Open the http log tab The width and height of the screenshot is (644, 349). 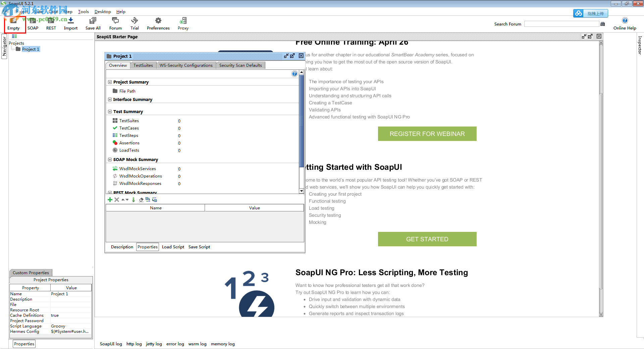pyautogui.click(x=134, y=344)
